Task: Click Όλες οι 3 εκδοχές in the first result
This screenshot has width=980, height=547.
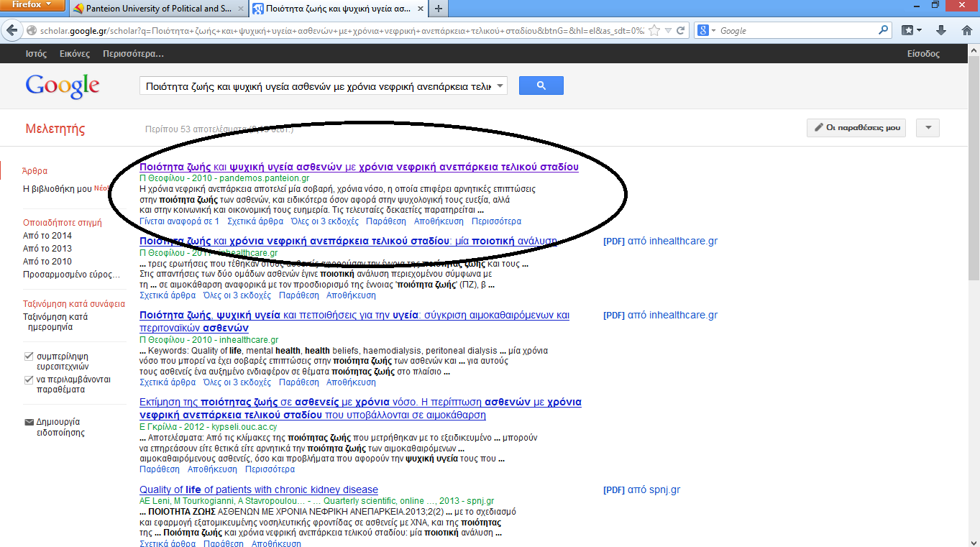Action: point(324,221)
